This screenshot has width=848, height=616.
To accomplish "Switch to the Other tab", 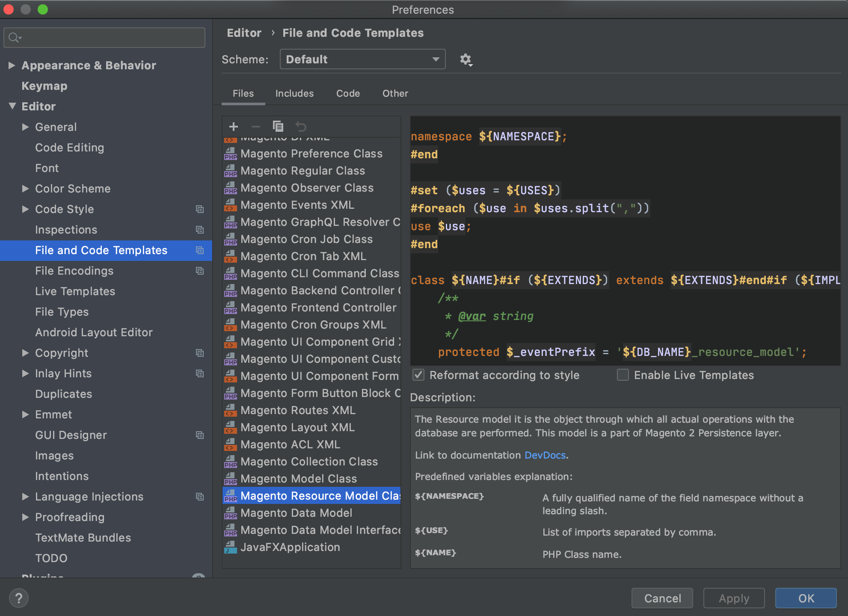I will (395, 93).
